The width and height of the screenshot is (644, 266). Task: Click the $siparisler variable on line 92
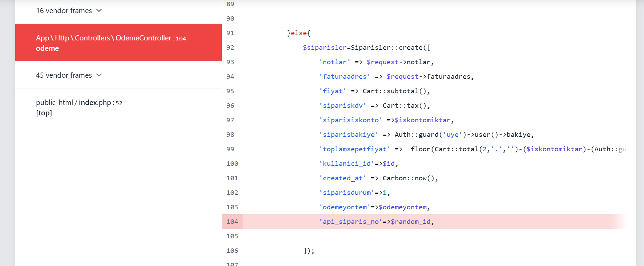click(325, 47)
